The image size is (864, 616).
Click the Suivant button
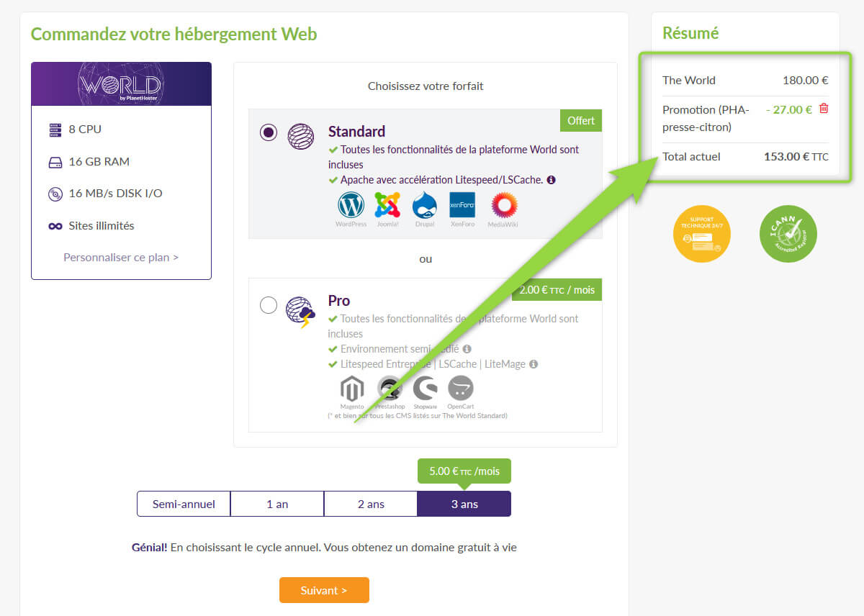pos(324,590)
